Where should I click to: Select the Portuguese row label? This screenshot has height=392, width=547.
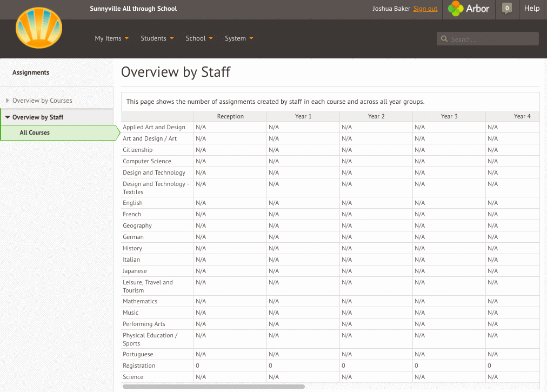coord(138,355)
